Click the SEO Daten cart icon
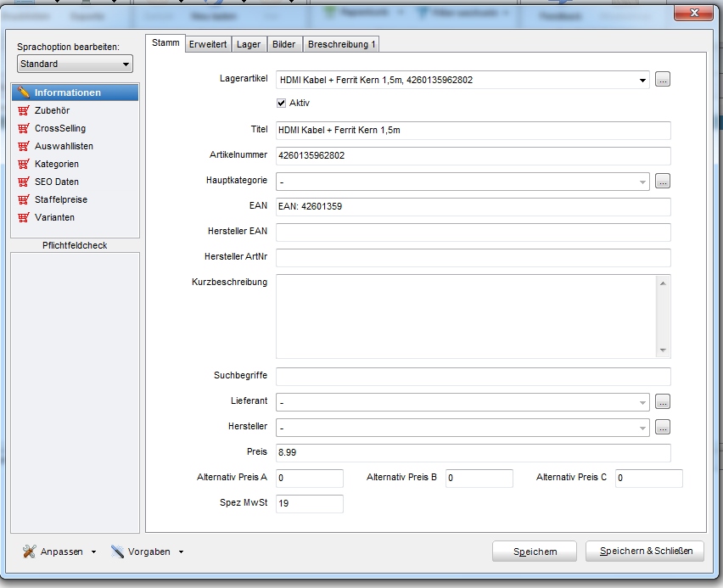Screen dimensions: 723x588 point(24,182)
